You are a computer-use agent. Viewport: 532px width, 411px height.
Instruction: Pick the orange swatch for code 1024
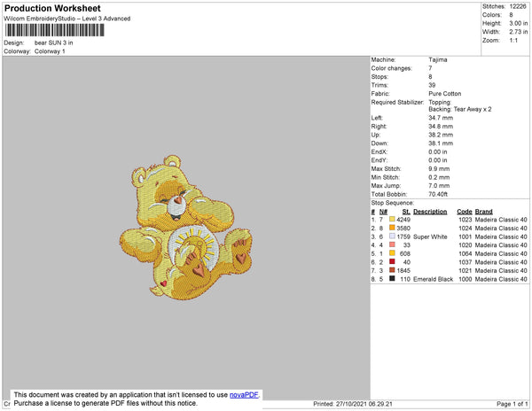click(392, 228)
